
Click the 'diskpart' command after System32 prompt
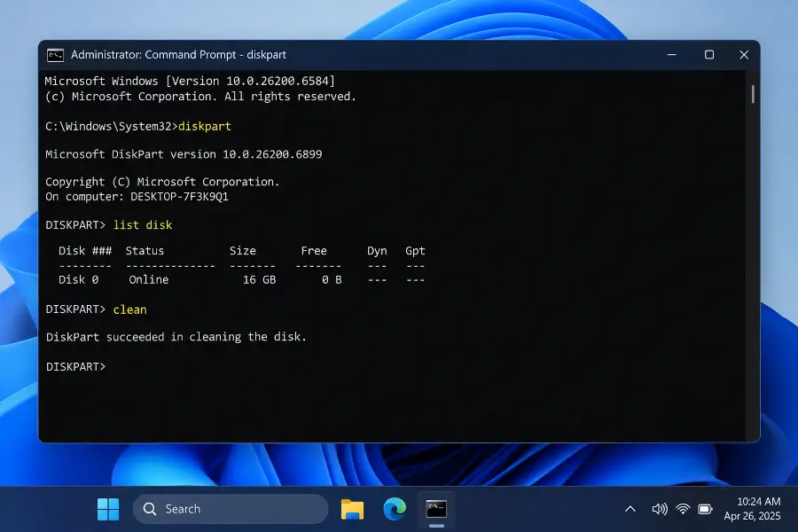pos(205,126)
